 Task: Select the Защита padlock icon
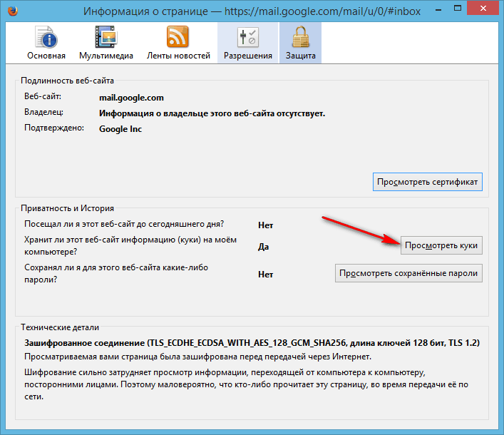301,36
